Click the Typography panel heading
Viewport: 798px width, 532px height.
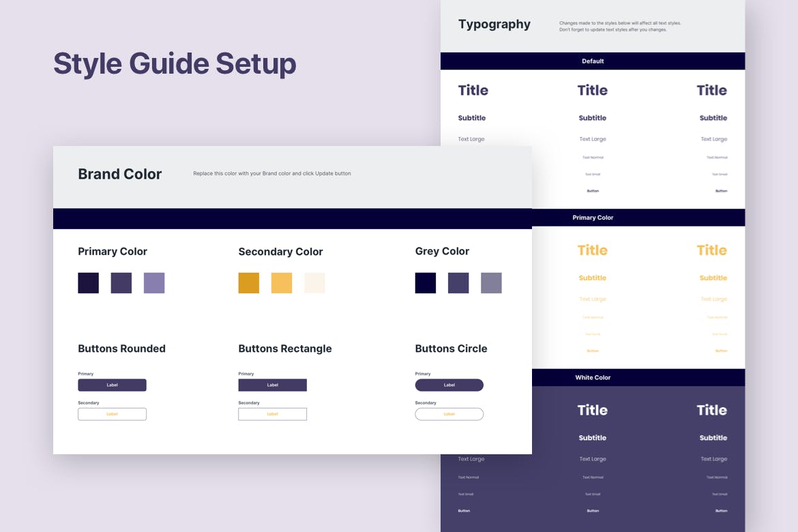(494, 25)
